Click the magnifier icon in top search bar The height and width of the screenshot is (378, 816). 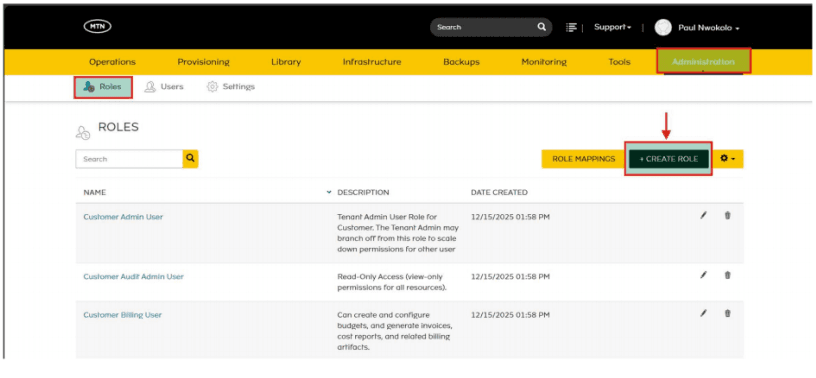542,27
